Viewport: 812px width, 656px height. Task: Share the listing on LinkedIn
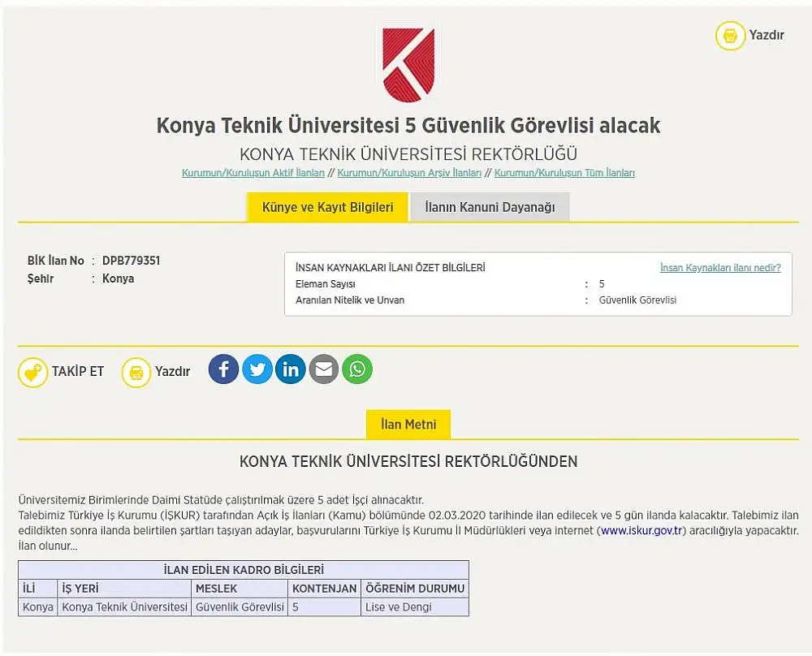[x=291, y=369]
